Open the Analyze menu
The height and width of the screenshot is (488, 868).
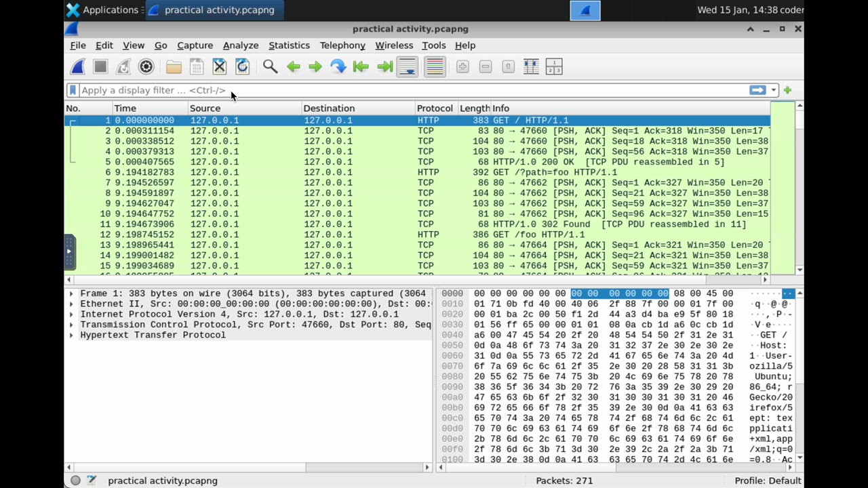[x=241, y=45]
